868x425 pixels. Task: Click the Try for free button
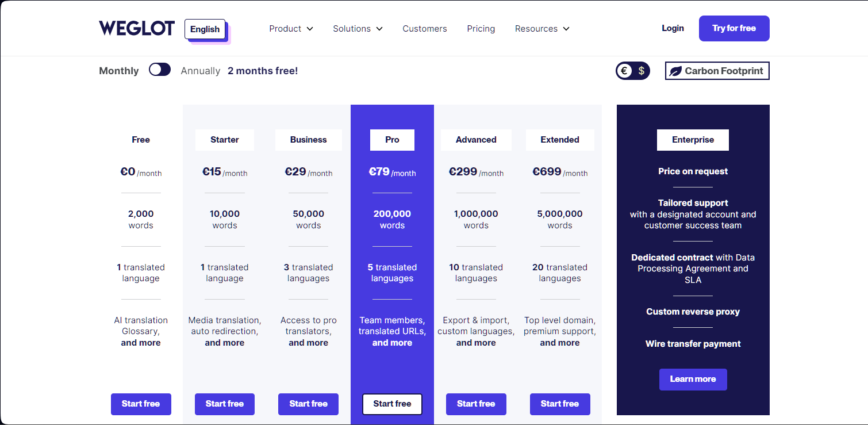tap(734, 28)
